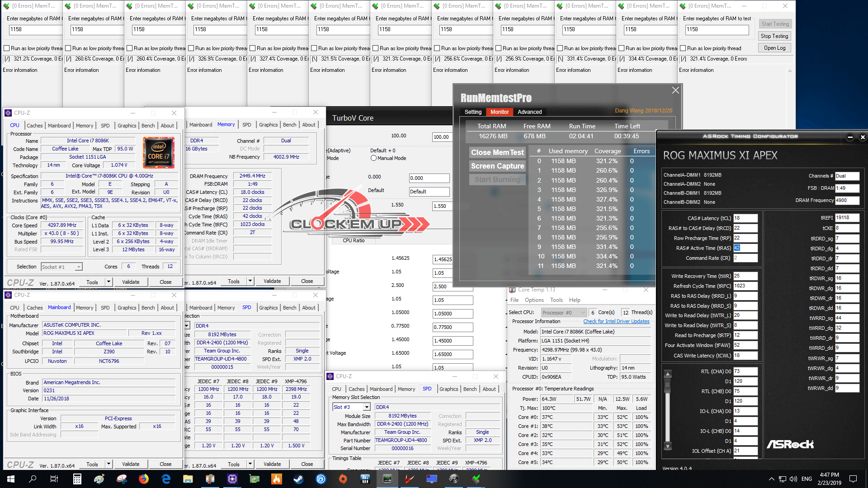Enable low priority thread in last MemTest

(x=683, y=48)
